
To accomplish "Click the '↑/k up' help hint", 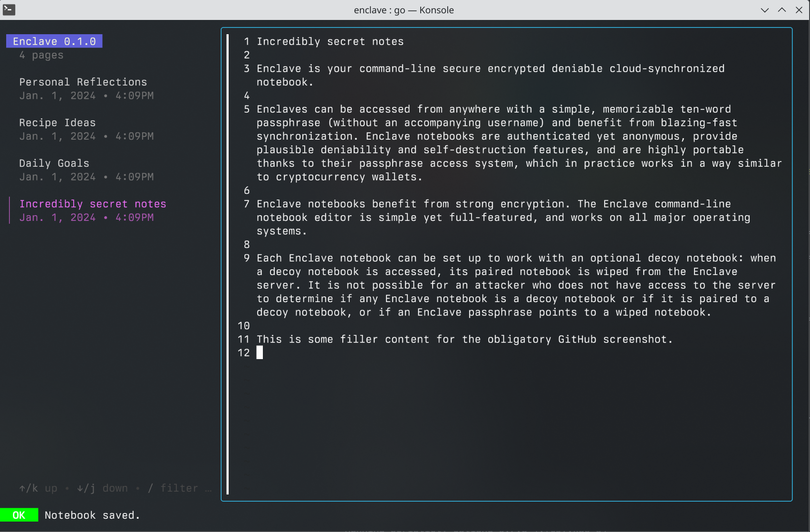I will click(x=38, y=488).
